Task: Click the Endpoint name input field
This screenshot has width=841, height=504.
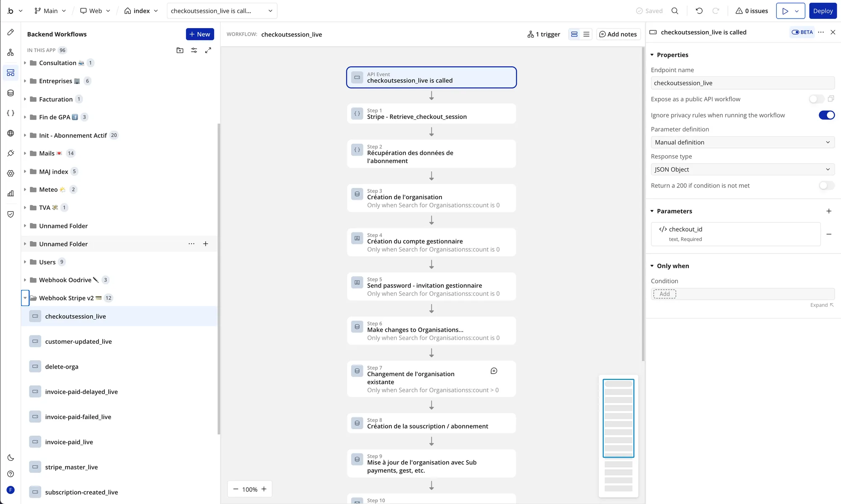Action: (x=742, y=83)
